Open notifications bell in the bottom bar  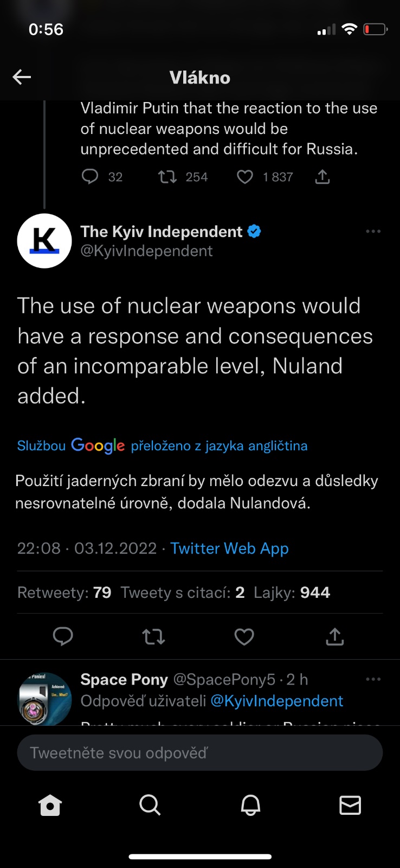point(250,806)
